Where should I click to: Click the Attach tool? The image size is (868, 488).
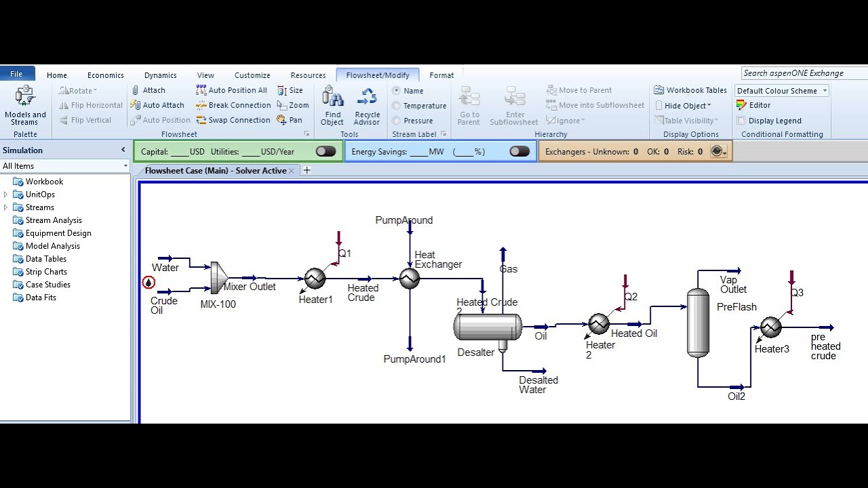(x=148, y=90)
